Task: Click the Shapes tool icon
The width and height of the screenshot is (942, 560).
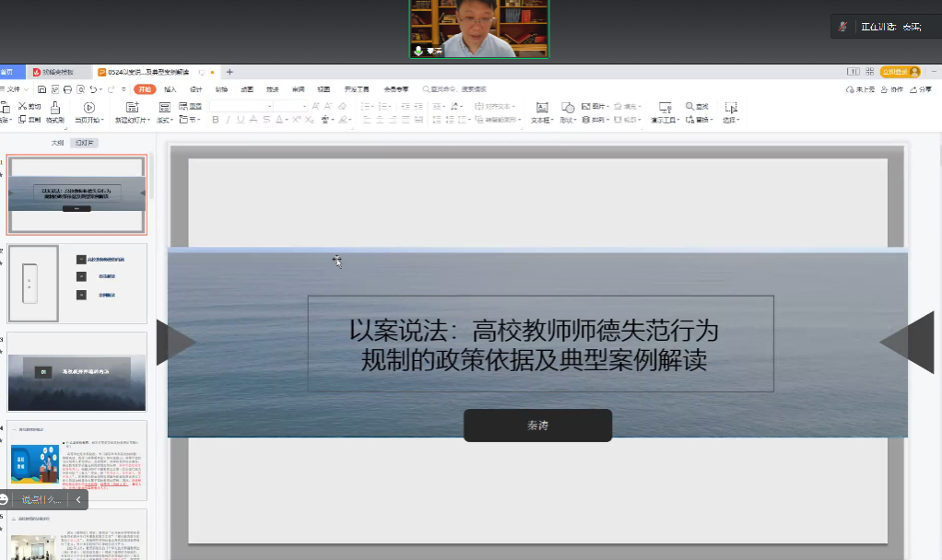Action: (x=568, y=108)
